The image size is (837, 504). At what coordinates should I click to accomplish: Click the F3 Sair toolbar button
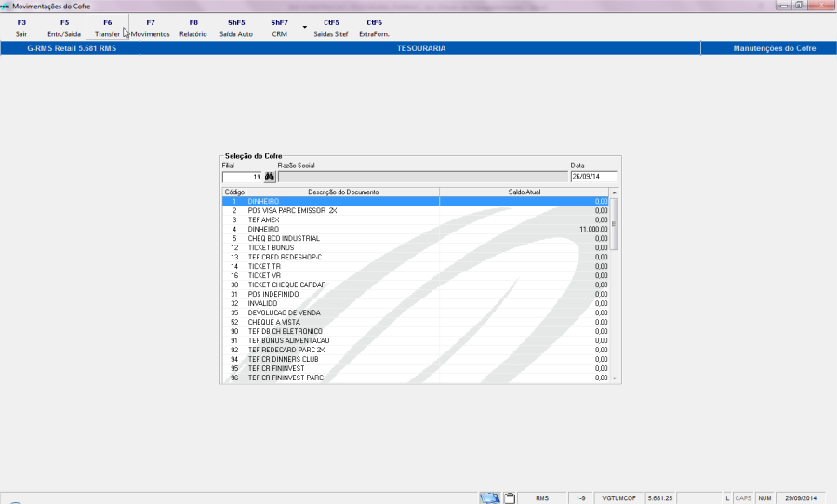pos(21,28)
